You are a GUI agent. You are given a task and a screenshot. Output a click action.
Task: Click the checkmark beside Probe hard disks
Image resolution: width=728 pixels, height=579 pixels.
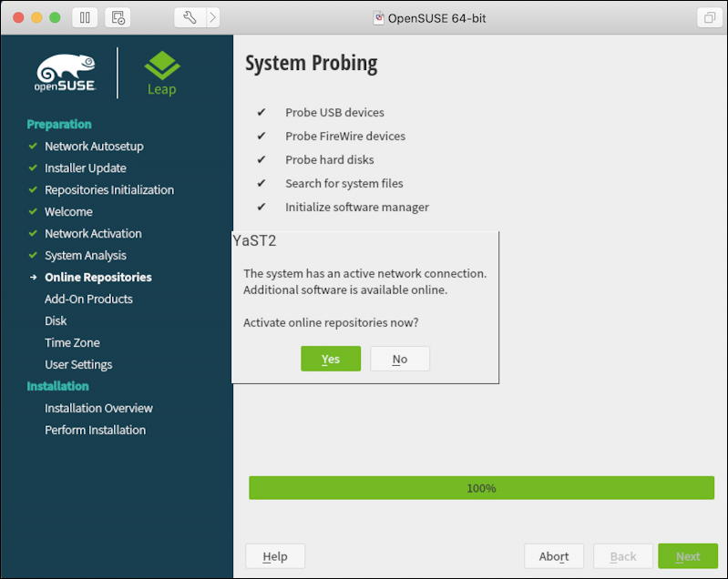coord(261,159)
